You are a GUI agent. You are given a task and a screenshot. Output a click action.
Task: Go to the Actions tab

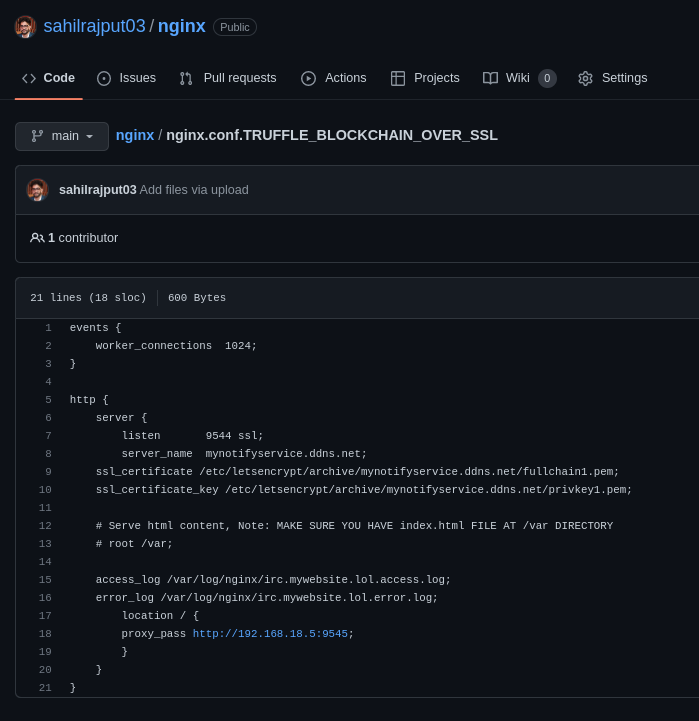tap(334, 78)
